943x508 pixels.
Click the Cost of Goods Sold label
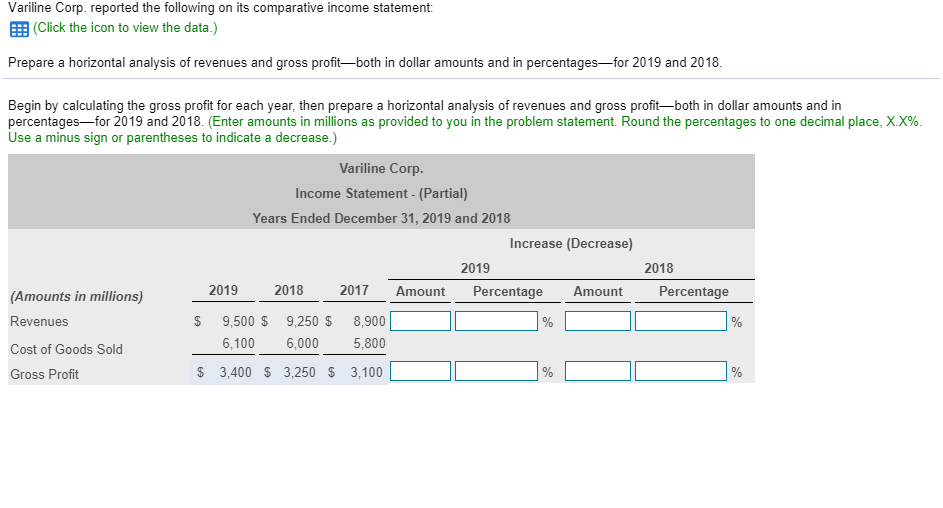66,349
